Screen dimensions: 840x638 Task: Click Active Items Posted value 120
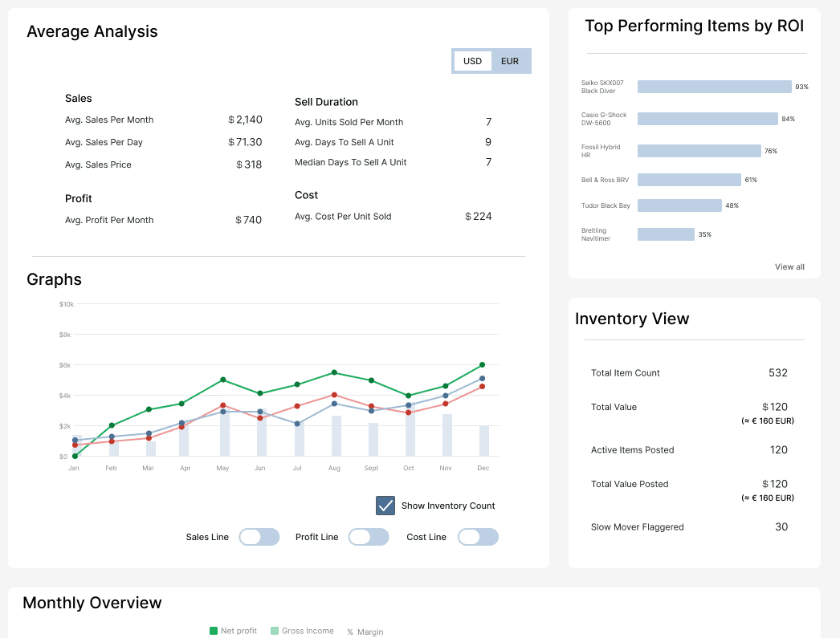click(778, 449)
